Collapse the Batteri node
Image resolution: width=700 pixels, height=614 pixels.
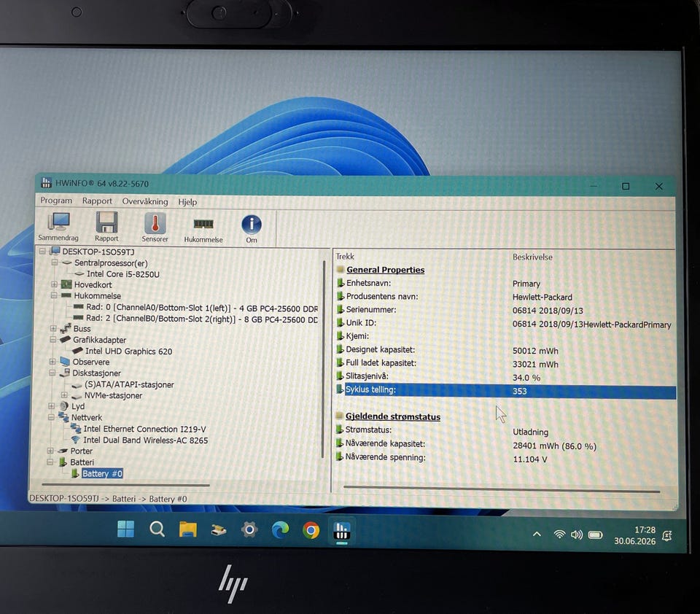pyautogui.click(x=50, y=462)
